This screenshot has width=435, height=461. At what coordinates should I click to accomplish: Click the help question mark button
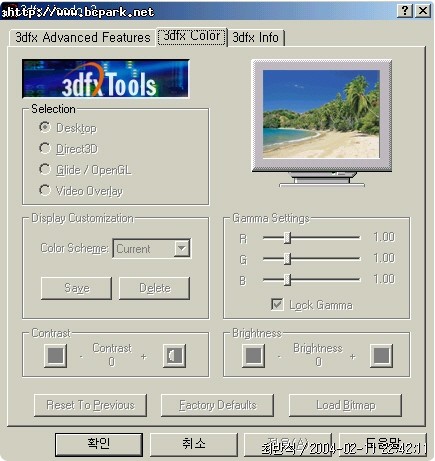pos(405,11)
